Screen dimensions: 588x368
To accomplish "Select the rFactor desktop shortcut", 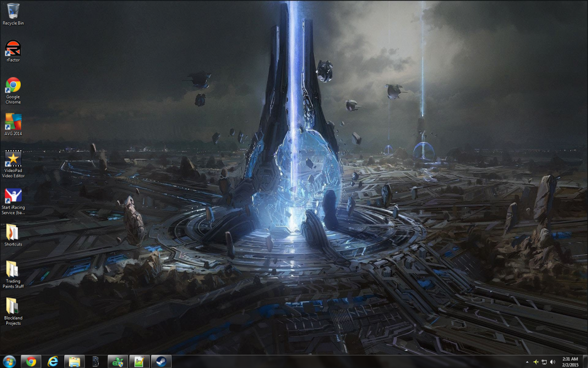I will (x=13, y=51).
